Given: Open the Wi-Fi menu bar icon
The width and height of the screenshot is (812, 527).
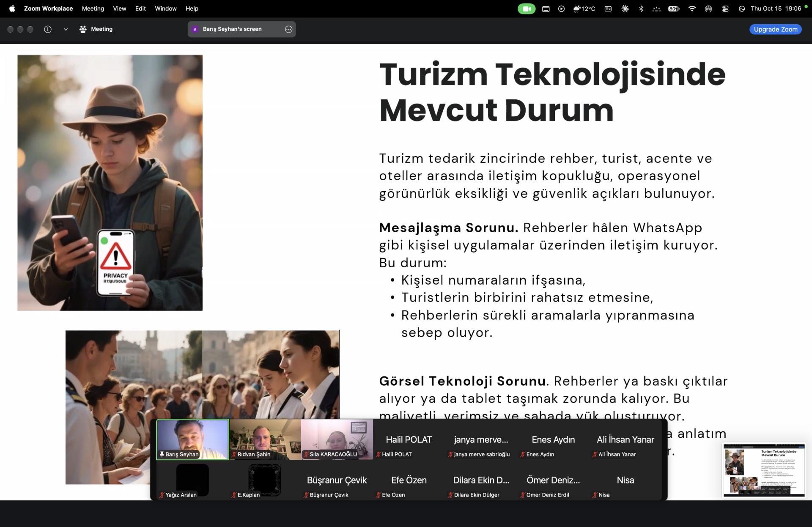Looking at the screenshot, I should (x=692, y=8).
